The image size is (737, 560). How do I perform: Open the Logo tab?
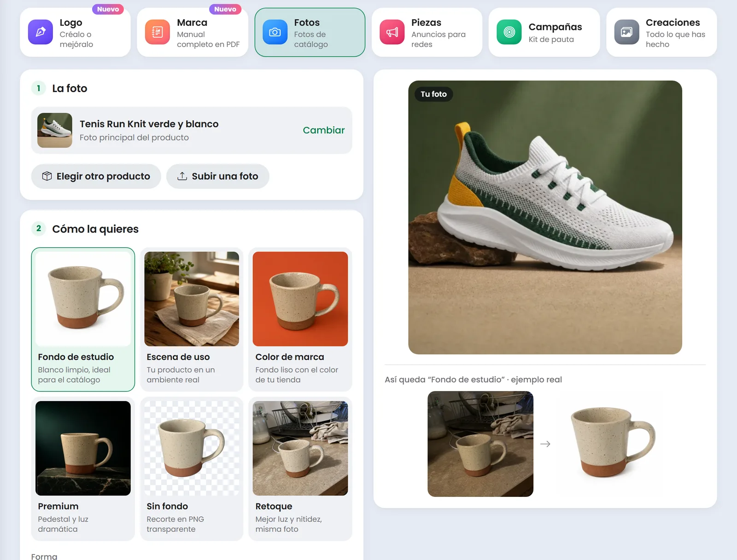coord(76,32)
